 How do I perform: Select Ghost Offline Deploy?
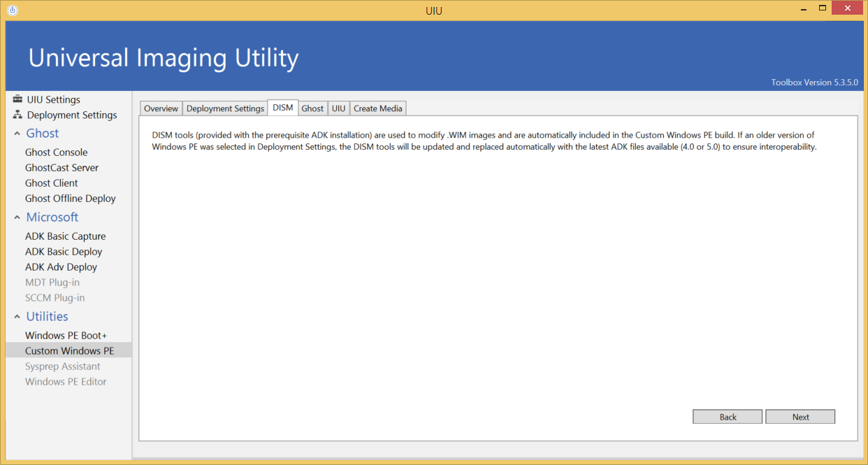point(71,199)
